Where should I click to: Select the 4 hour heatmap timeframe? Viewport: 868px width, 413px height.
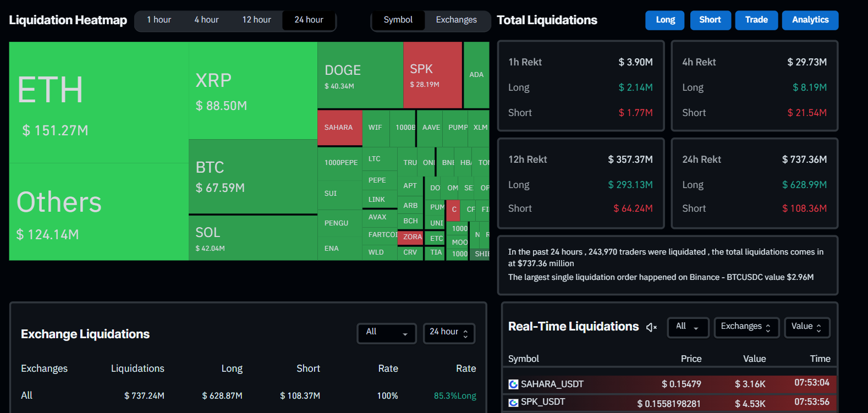[206, 20]
